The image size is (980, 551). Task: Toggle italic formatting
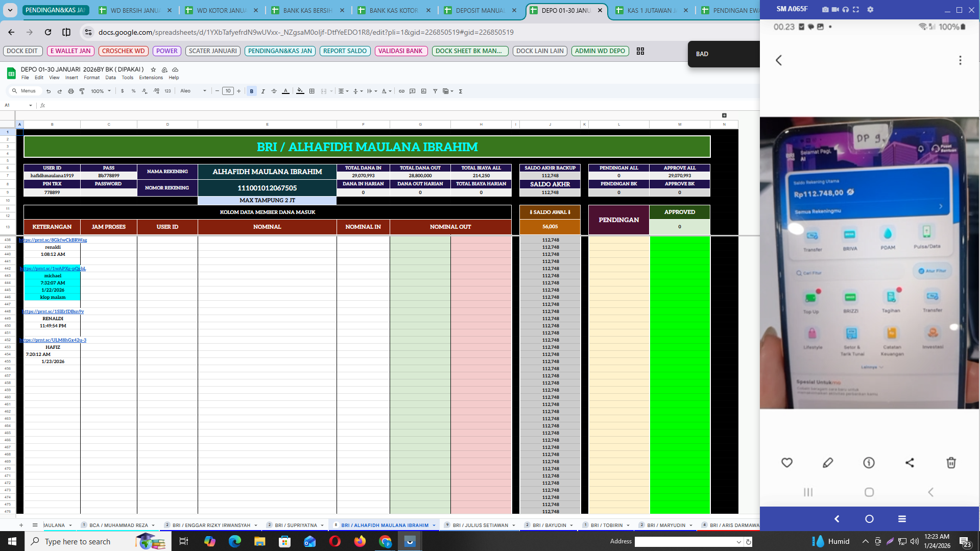coord(263,91)
